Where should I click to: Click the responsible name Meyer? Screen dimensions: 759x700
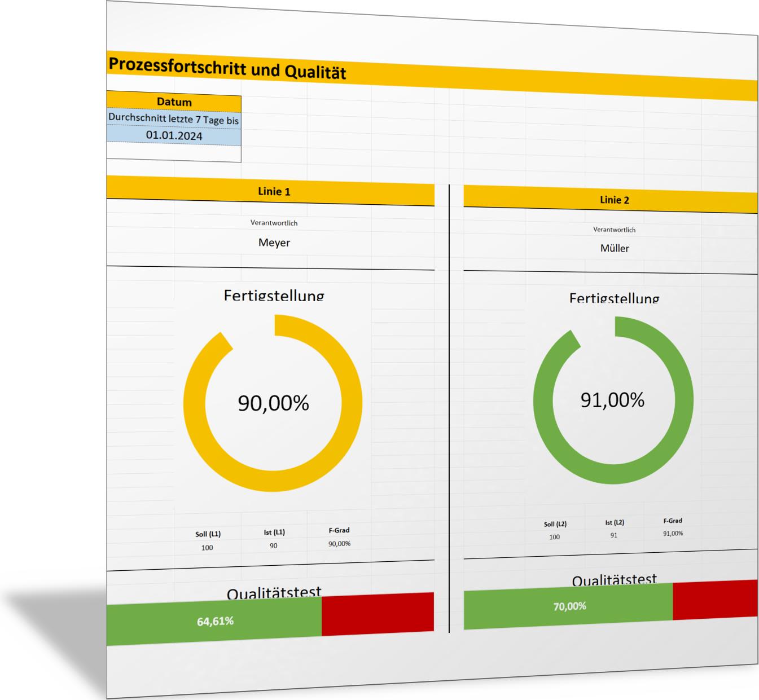point(274,243)
